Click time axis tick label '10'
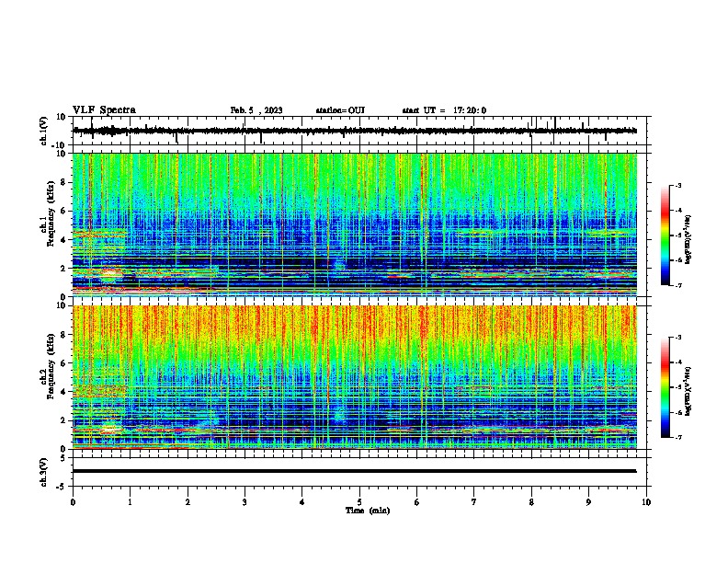 [646, 502]
